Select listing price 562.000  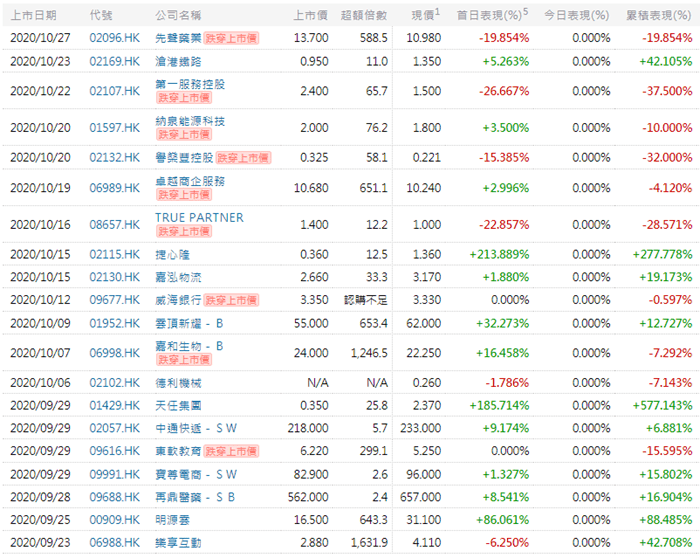(x=308, y=497)
